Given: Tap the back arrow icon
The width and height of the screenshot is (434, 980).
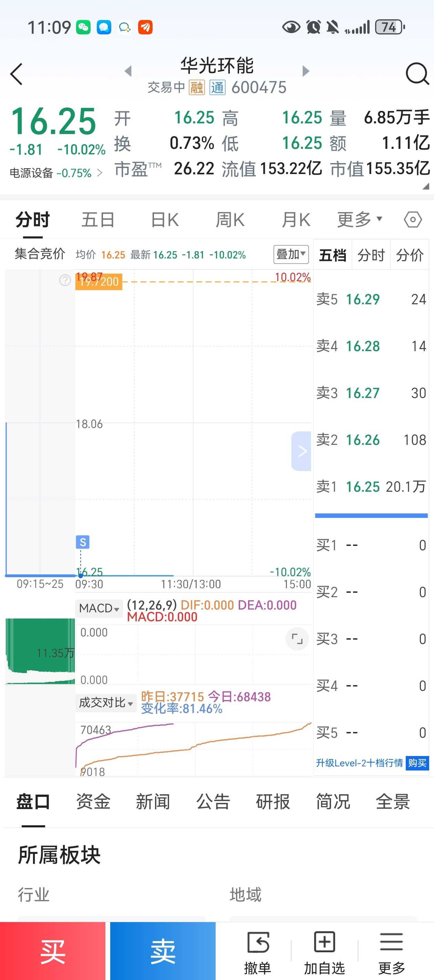Looking at the screenshot, I should pos(16,74).
